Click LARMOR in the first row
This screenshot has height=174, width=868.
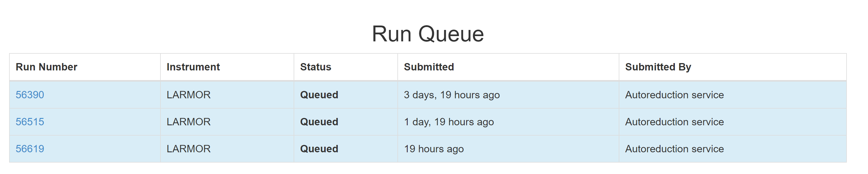(188, 94)
